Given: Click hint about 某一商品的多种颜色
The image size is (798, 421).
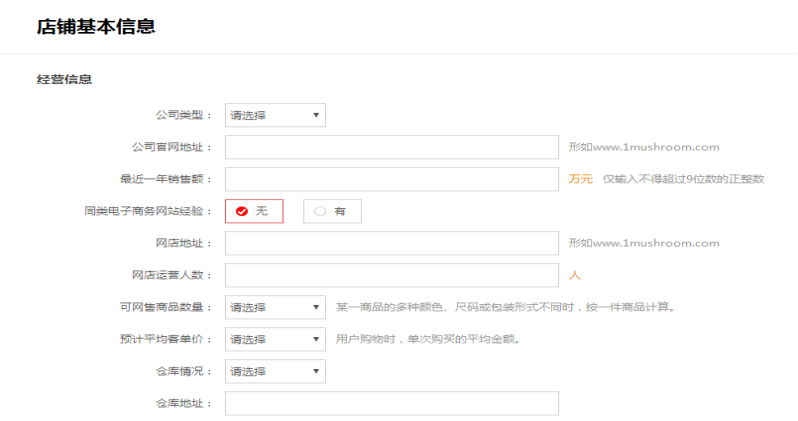Looking at the screenshot, I should coord(506,307).
